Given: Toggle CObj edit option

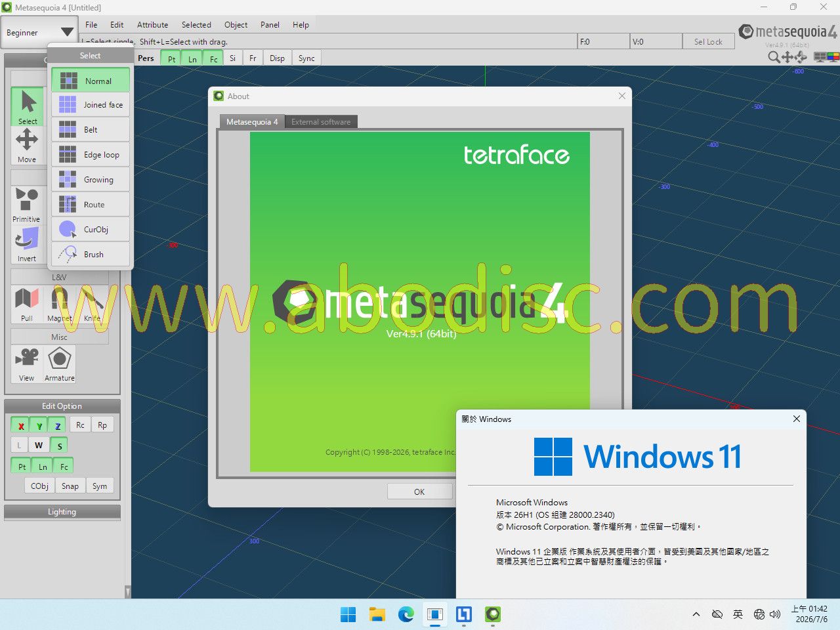Looking at the screenshot, I should (x=39, y=486).
